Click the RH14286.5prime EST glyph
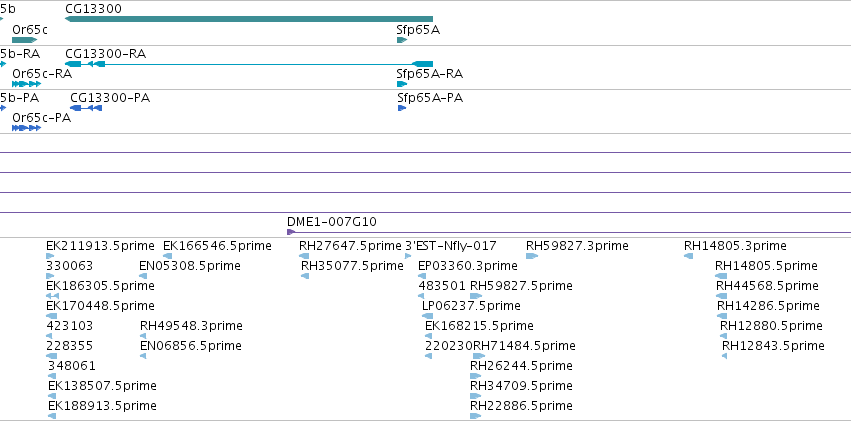851x421 pixels. click(x=722, y=316)
